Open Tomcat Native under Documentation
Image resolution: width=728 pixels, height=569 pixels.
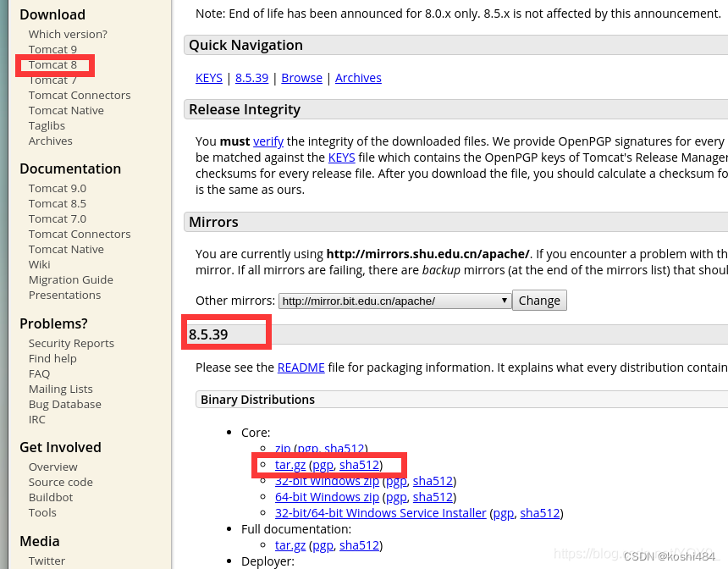66,250
